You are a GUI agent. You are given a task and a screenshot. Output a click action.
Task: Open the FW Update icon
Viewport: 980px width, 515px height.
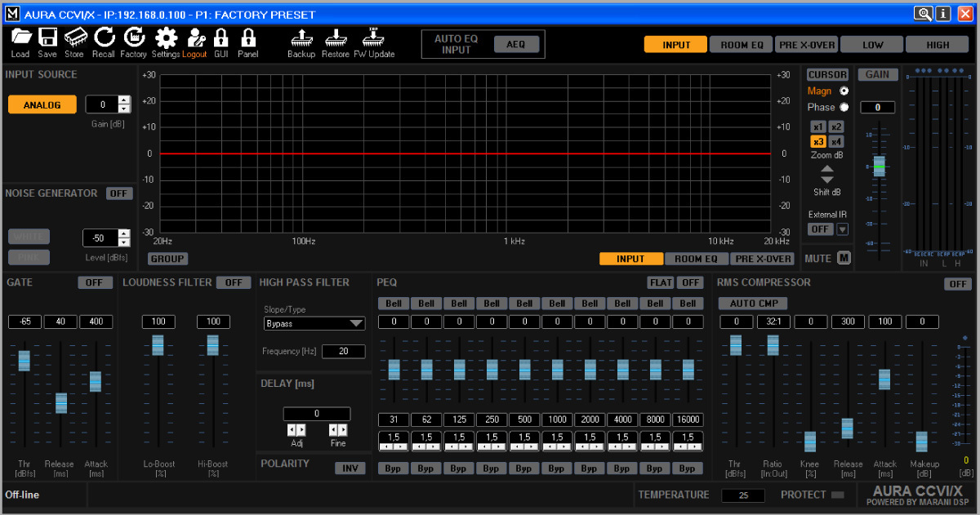374,38
